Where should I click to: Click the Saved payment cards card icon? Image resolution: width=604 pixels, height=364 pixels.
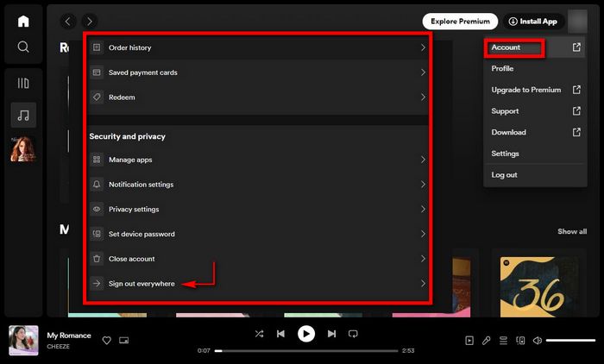click(x=97, y=72)
